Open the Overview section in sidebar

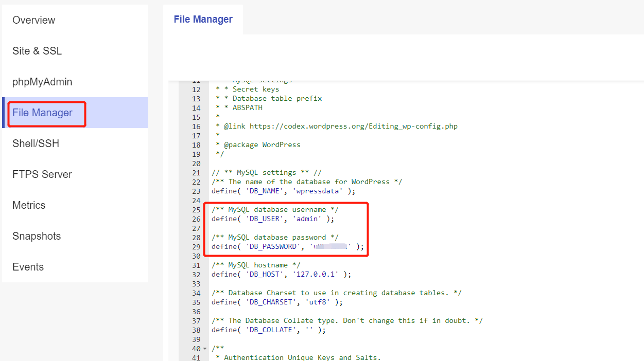[75, 20]
